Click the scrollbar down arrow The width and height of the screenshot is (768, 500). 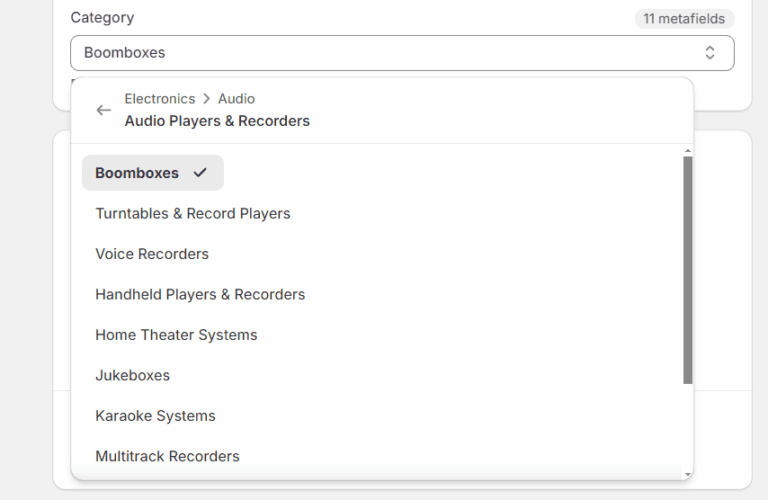[687, 474]
